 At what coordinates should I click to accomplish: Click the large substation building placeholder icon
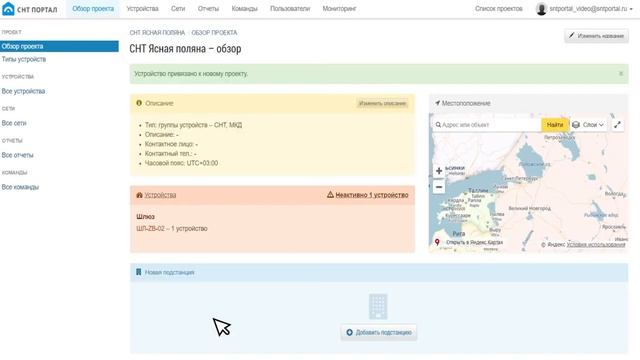coord(378,306)
